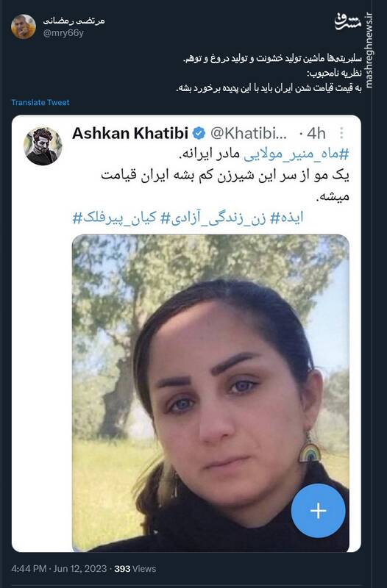Click Translate Tweet link
Screen dimensions: 387x588
click(x=40, y=102)
